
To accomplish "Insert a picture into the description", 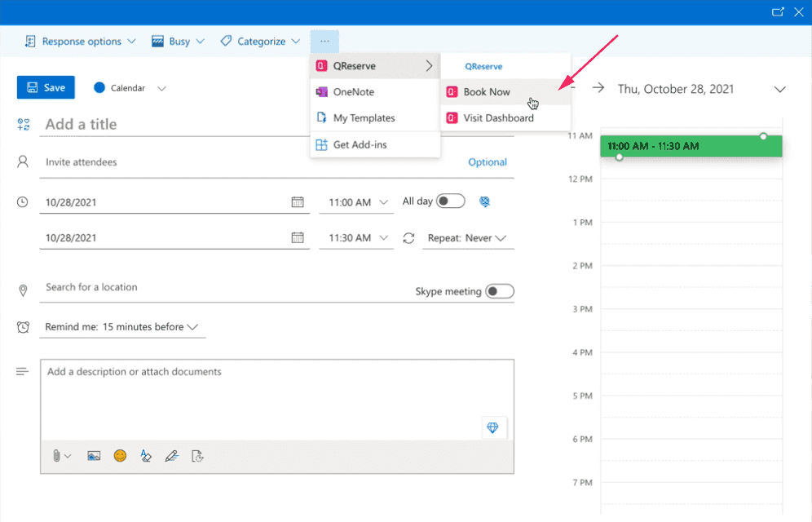I will (94, 456).
